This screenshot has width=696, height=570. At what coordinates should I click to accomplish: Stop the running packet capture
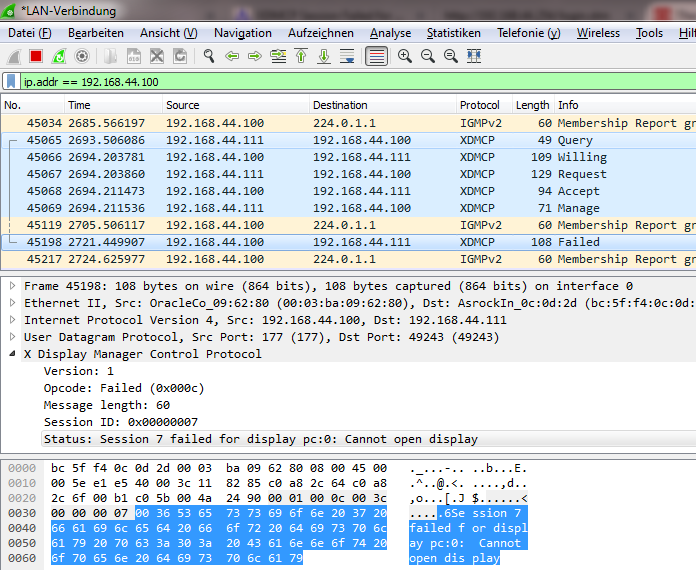(36, 56)
